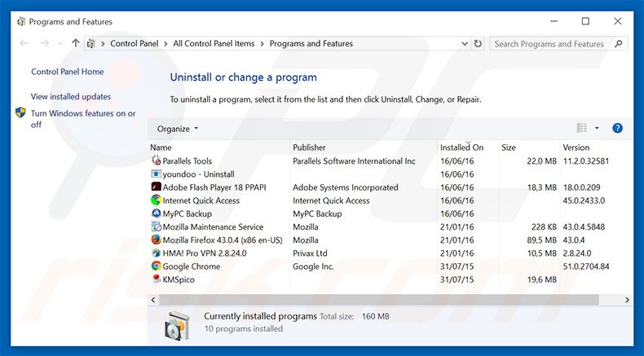Viewport: 644px width, 356px height.
Task: Go to Control Panel breadcrumb
Action: [135, 43]
